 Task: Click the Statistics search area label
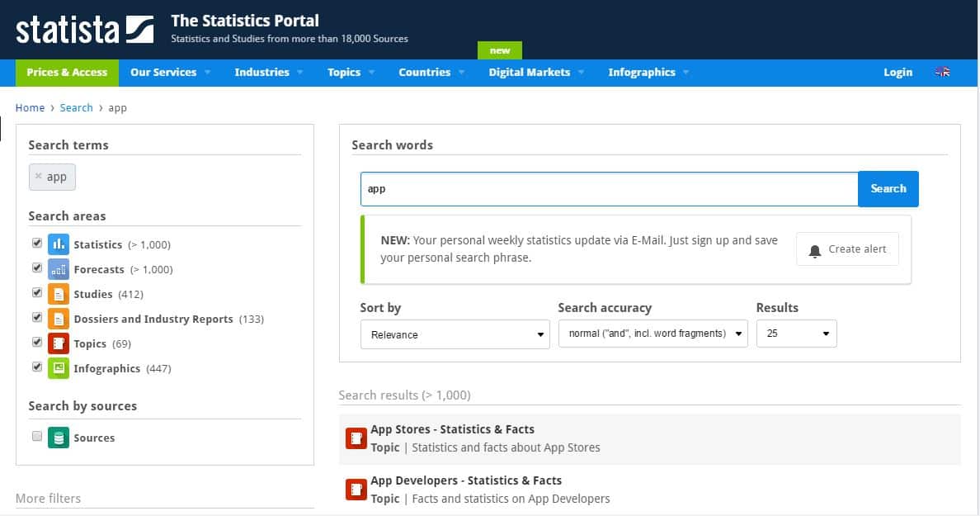[x=98, y=244]
